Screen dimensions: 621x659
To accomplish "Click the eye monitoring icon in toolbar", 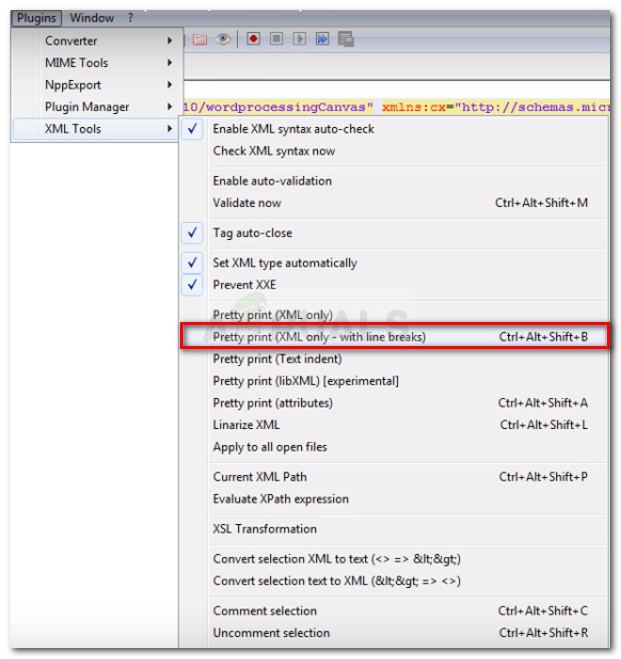I will [223, 39].
